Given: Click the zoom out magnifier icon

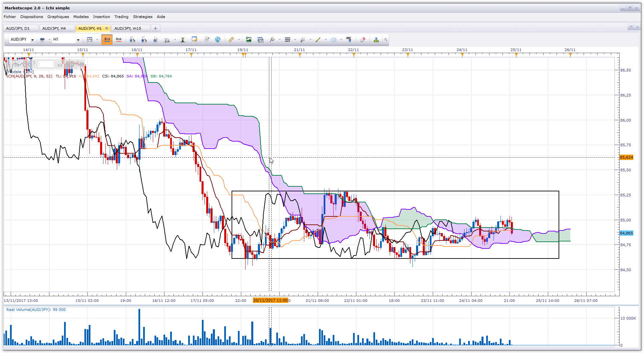Looking at the screenshot, I should tap(144, 40).
